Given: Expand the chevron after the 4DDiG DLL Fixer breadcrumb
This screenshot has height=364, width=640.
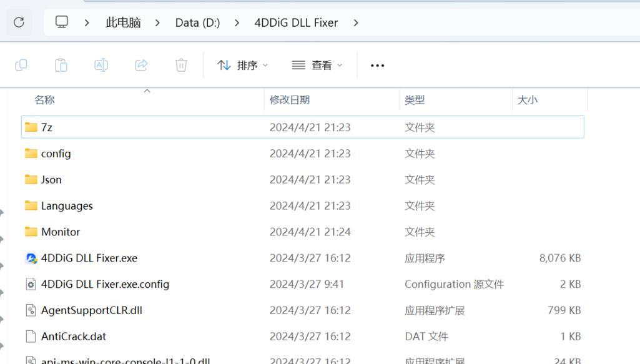Looking at the screenshot, I should click(356, 23).
